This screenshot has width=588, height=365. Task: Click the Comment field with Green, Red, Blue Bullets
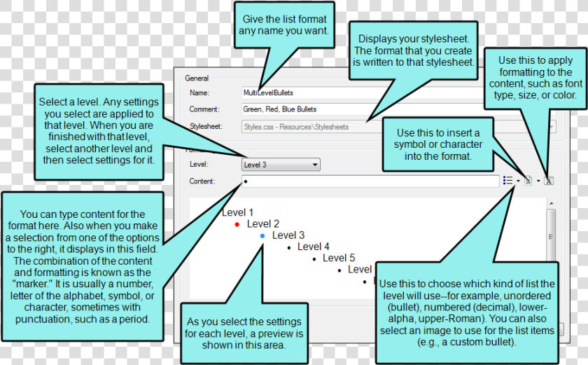(363, 109)
